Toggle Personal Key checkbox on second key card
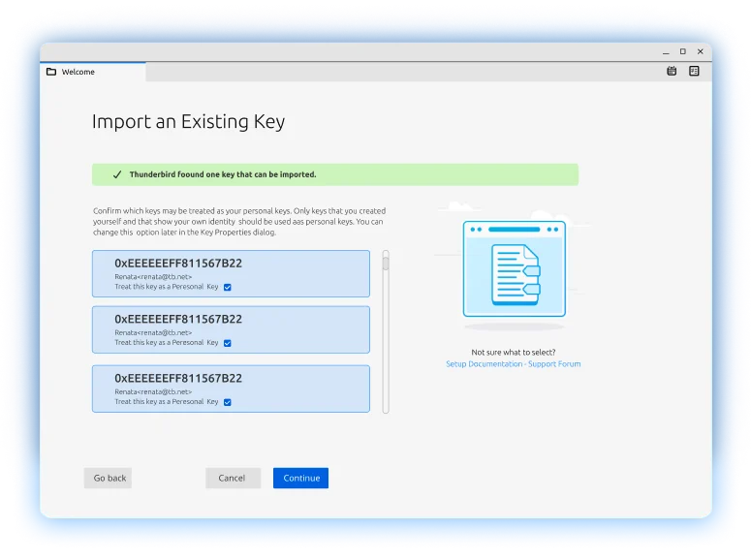The width and height of the screenshot is (751, 560). (x=228, y=343)
